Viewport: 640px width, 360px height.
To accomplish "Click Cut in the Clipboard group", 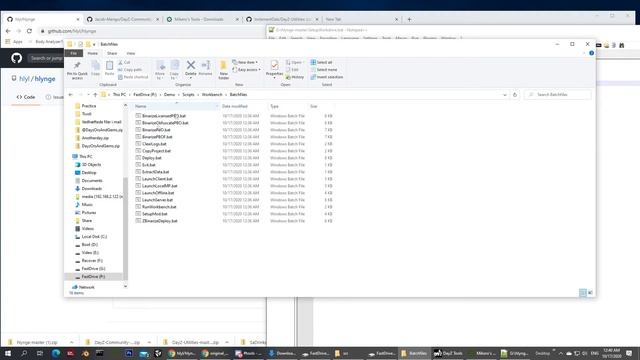I will click(x=124, y=62).
